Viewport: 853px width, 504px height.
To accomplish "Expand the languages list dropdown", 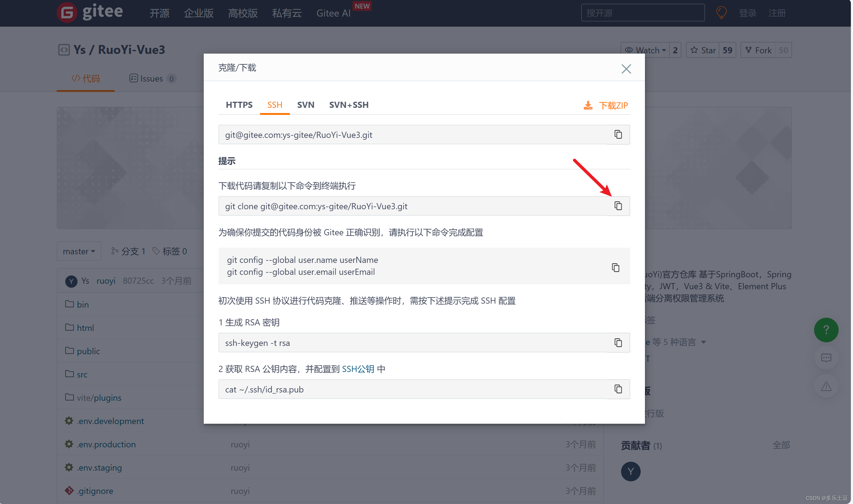I will tap(703, 342).
